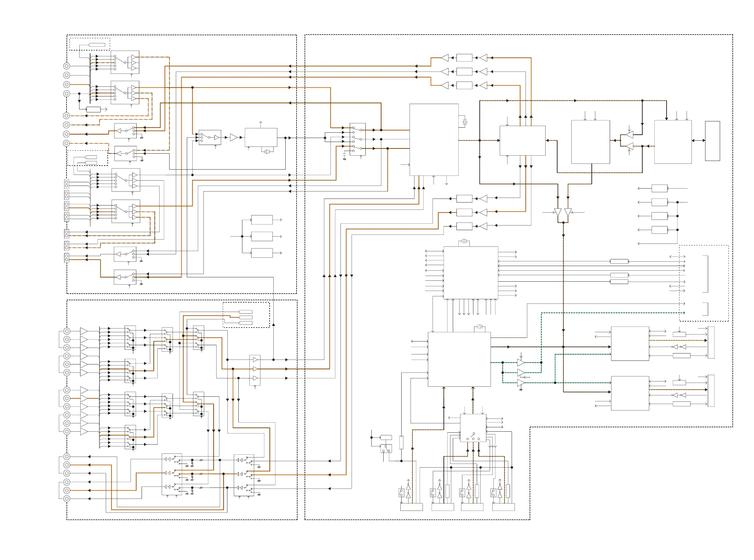Image resolution: width=754 pixels, height=560 pixels.
Task: Toggle the three-pole selector switch feeding the large IC
Action: pyautogui.click(x=357, y=139)
